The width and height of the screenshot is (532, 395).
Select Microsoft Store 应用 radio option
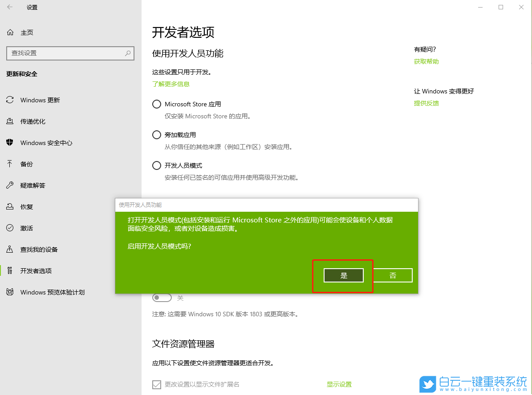(x=157, y=104)
